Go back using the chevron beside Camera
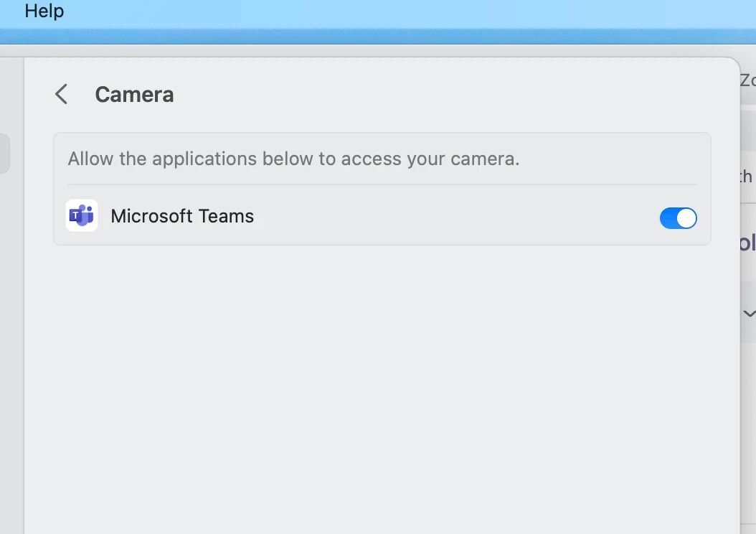The height and width of the screenshot is (534, 756). pyautogui.click(x=61, y=94)
